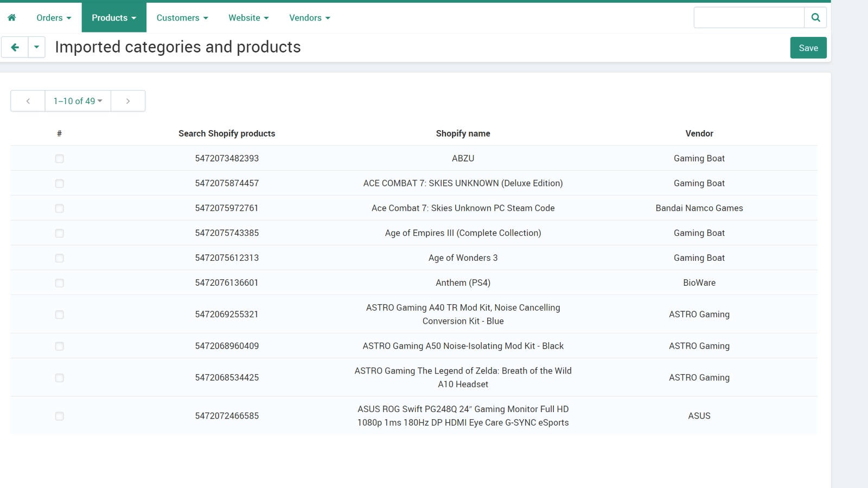Image resolution: width=868 pixels, height=488 pixels.
Task: Click the ASUS vendor cell
Action: point(699,416)
